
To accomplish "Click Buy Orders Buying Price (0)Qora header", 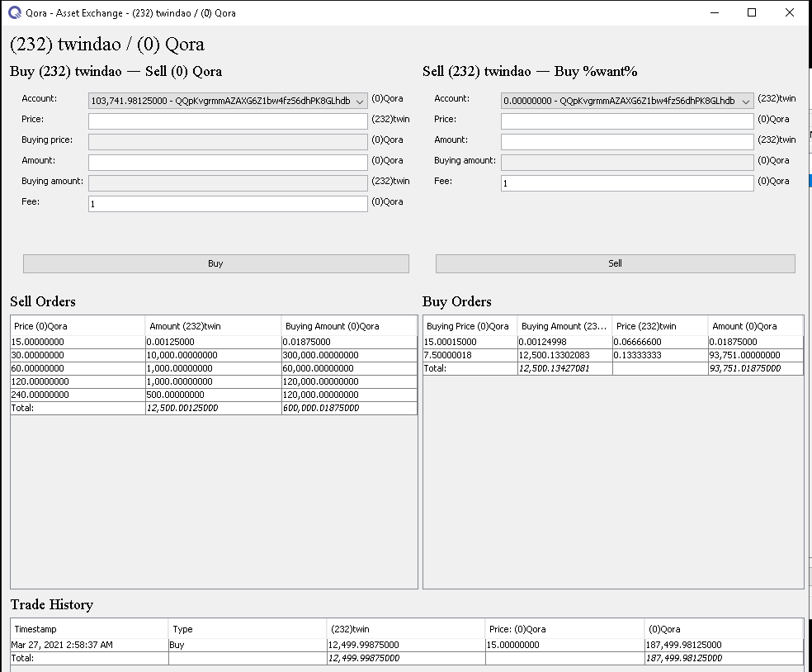I will point(470,326).
